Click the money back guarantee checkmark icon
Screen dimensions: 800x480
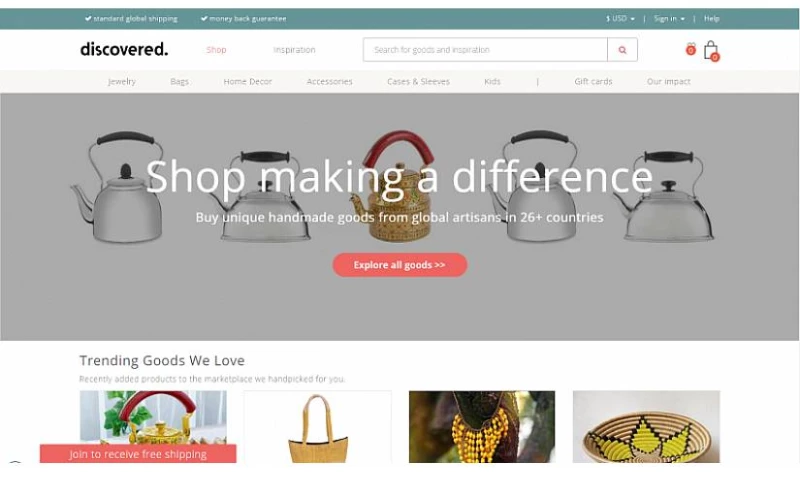pos(204,18)
